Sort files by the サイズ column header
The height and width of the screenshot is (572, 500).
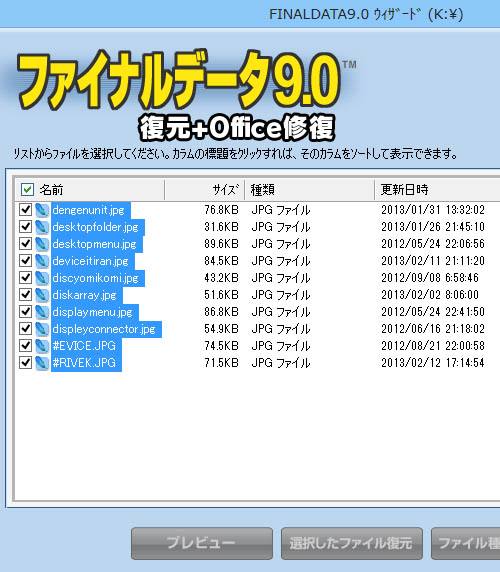[x=205, y=190]
